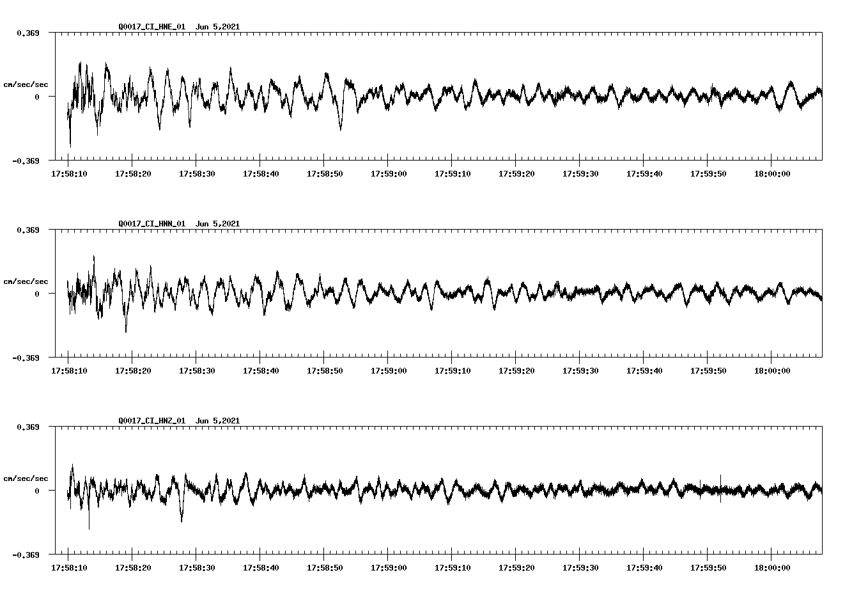This screenshot has width=868, height=591.
Task: Click the Q0017_CI_HNE_01 Jun 5,2021 title
Action: pos(179,27)
